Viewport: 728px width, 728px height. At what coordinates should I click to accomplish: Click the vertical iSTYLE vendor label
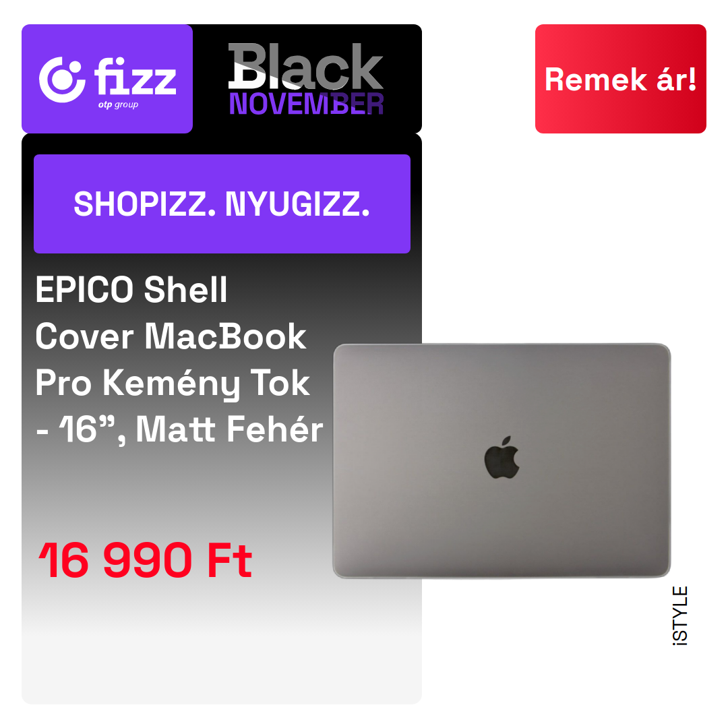[680, 615]
